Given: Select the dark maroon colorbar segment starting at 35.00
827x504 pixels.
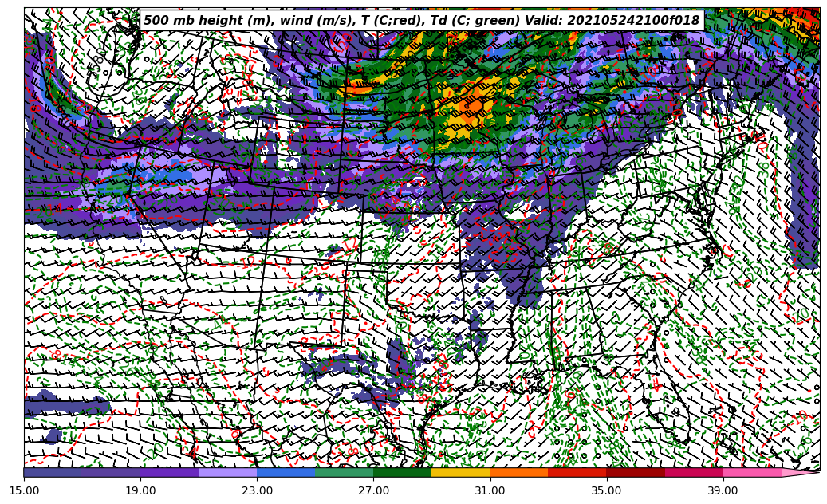Looking at the screenshot, I should point(636,472).
